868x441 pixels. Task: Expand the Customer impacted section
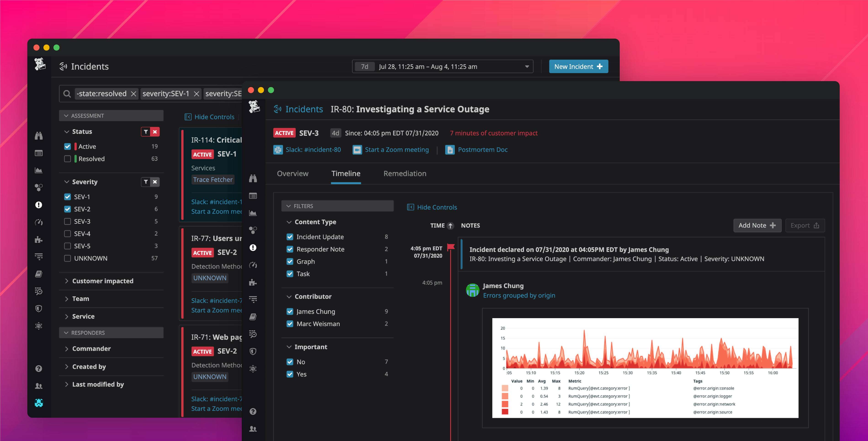(x=103, y=281)
